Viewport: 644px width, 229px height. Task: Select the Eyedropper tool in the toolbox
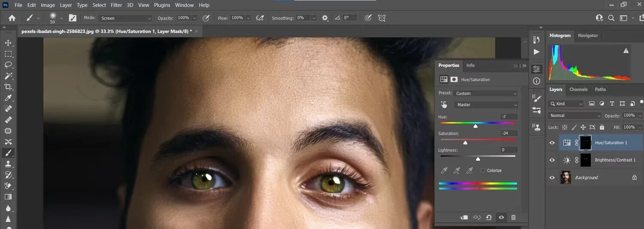click(8, 98)
